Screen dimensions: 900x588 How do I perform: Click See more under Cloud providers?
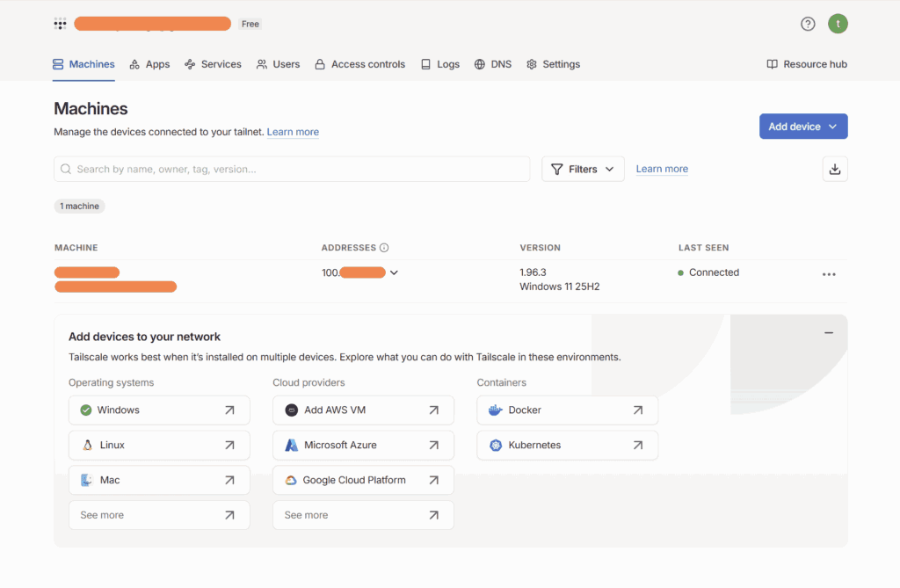363,515
